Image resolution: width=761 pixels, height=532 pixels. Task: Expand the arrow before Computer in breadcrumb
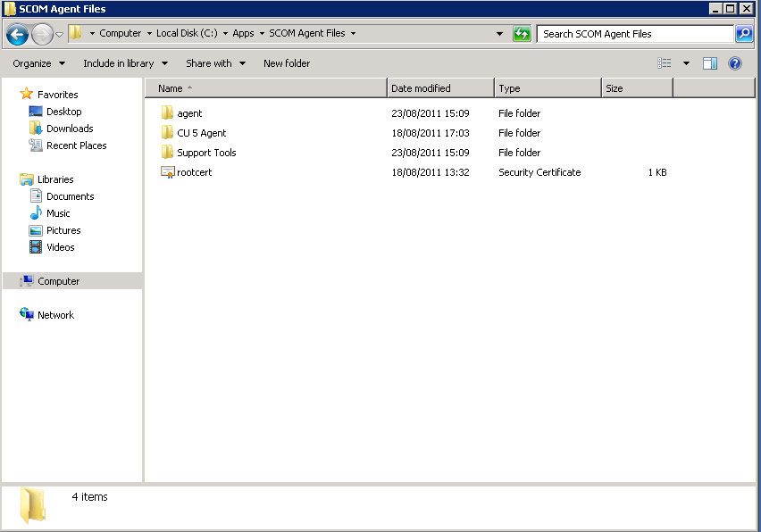pyautogui.click(x=92, y=33)
